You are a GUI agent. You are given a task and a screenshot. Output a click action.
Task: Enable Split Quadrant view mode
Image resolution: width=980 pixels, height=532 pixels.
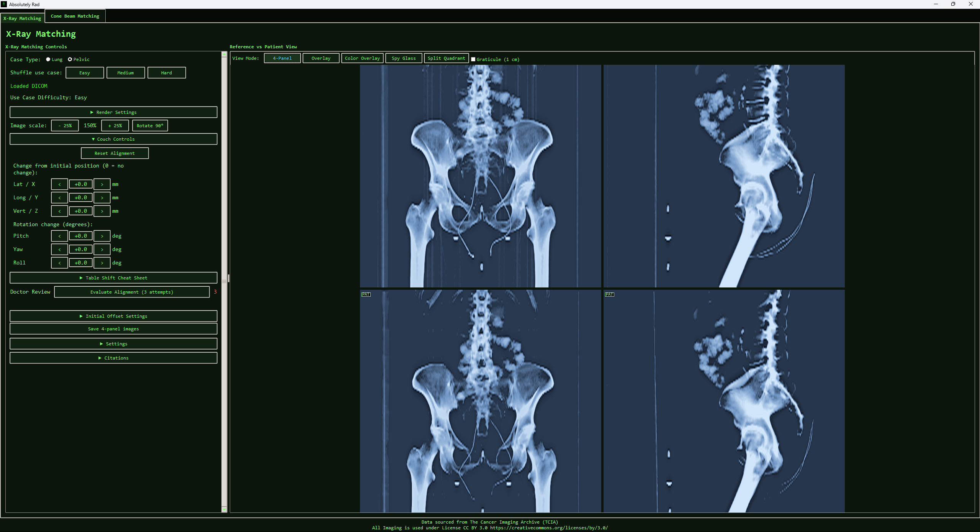coord(446,58)
